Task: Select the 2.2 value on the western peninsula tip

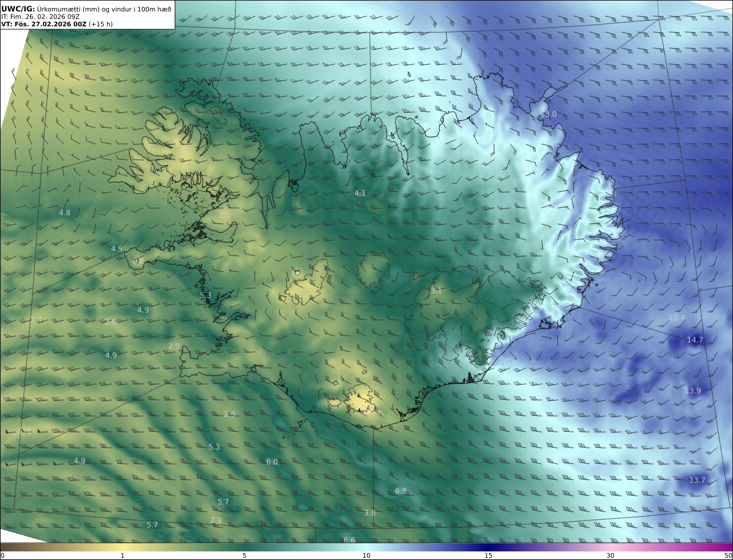Action: (138, 261)
